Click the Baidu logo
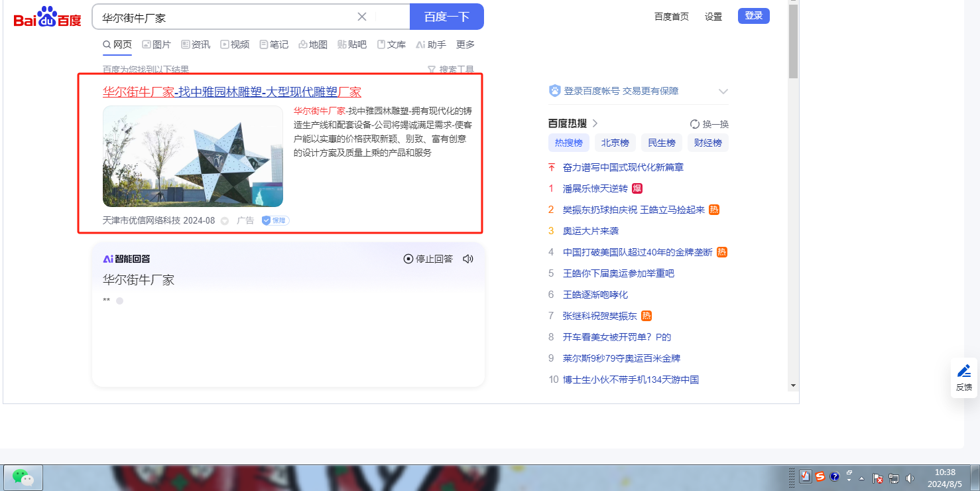This screenshot has width=980, height=491. click(x=48, y=17)
